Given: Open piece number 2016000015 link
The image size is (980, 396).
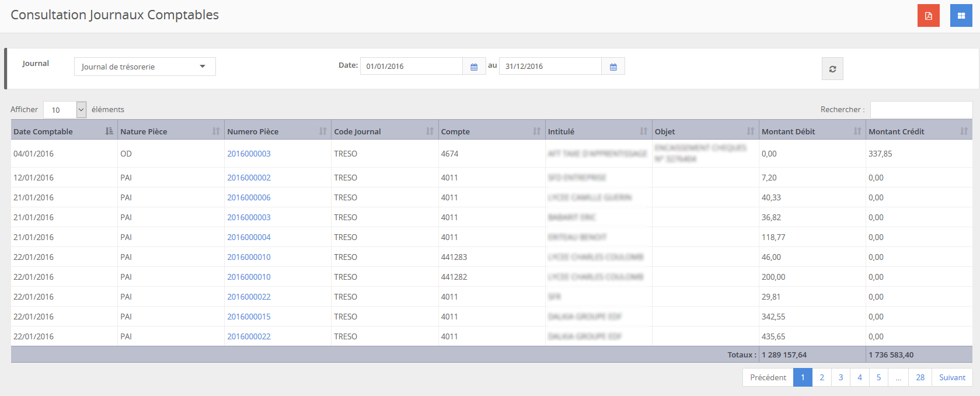Looking at the screenshot, I should (x=249, y=317).
